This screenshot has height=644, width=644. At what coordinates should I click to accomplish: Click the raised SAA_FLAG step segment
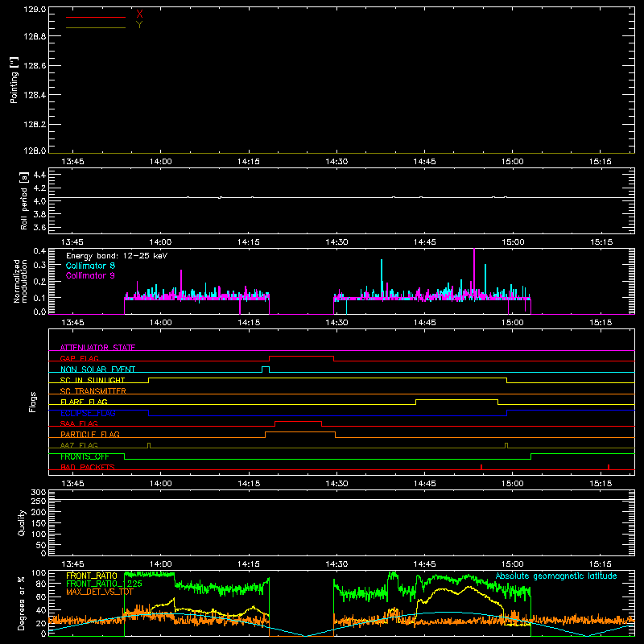click(x=298, y=421)
